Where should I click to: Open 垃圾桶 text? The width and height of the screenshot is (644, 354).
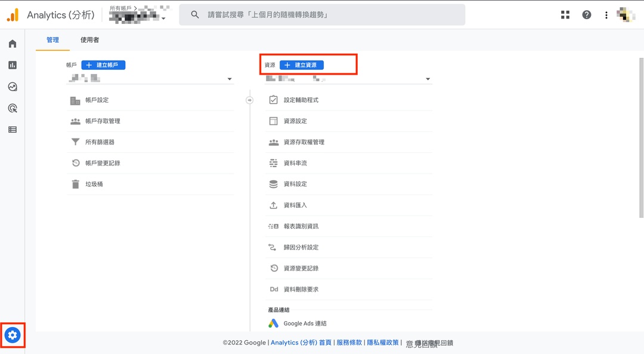94,184
